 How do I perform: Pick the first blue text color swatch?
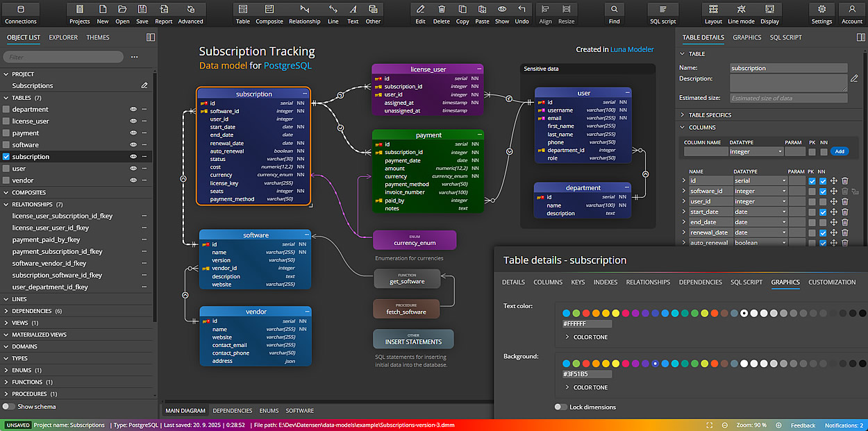pyautogui.click(x=567, y=313)
